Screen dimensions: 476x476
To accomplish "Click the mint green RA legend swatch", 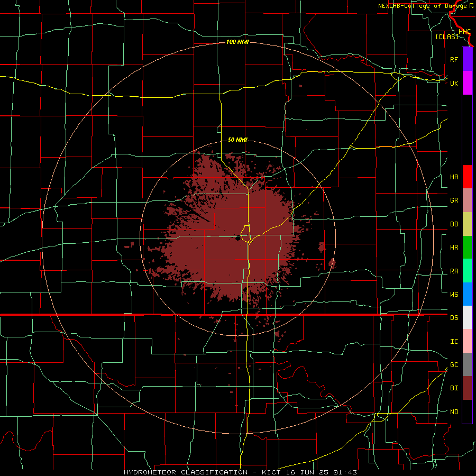I will pyautogui.click(x=467, y=271).
